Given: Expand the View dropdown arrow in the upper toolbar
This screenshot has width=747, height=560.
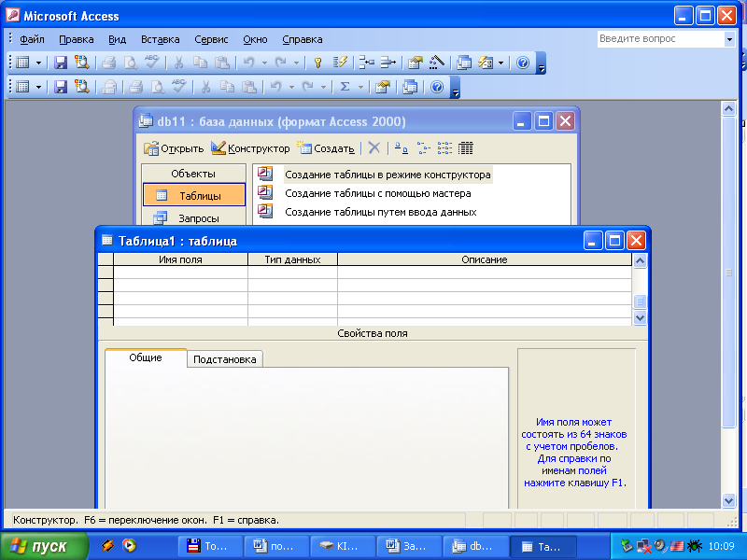Looking at the screenshot, I should click(x=38, y=63).
